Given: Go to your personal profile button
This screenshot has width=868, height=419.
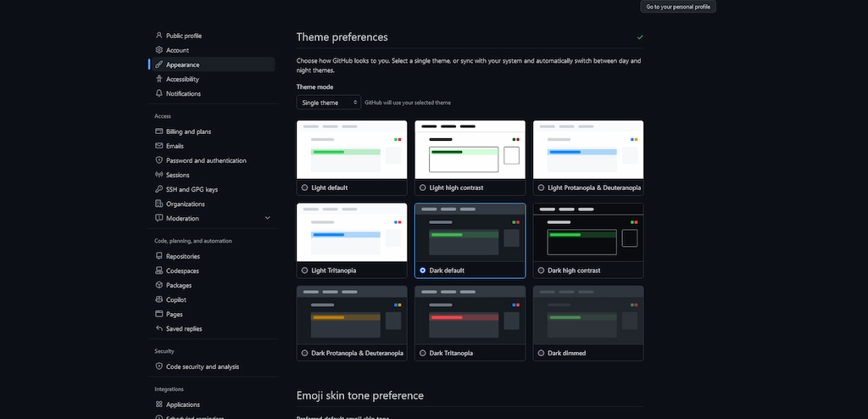Looking at the screenshot, I should point(678,7).
